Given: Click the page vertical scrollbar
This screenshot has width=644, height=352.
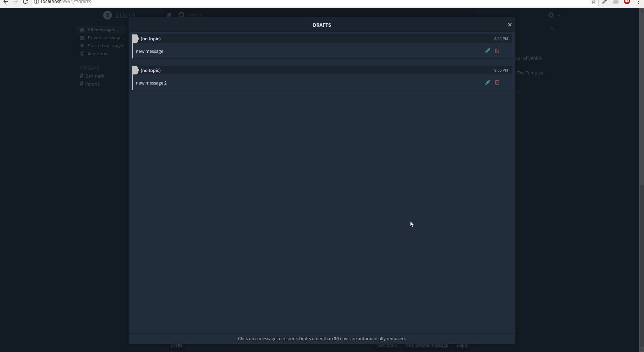Looking at the screenshot, I should click(x=642, y=180).
